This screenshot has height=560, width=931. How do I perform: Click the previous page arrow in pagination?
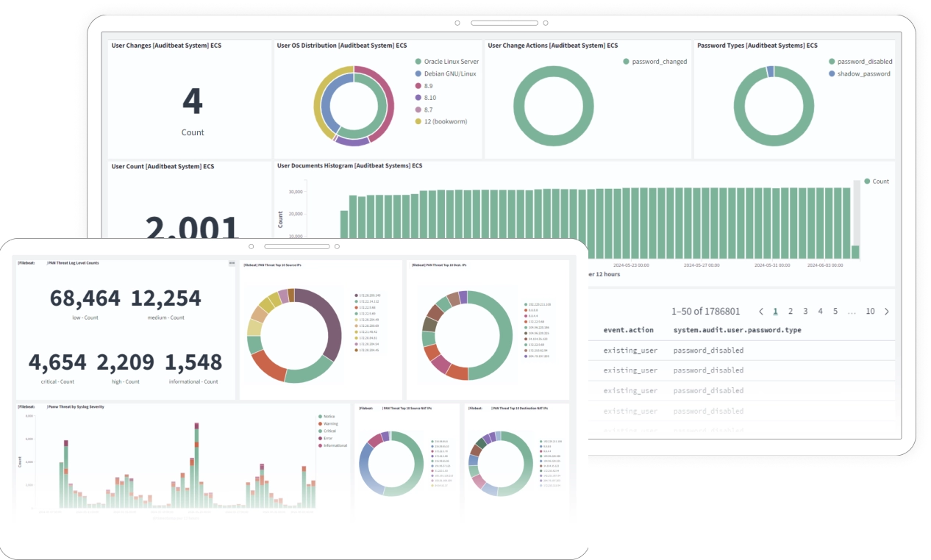pyautogui.click(x=761, y=312)
